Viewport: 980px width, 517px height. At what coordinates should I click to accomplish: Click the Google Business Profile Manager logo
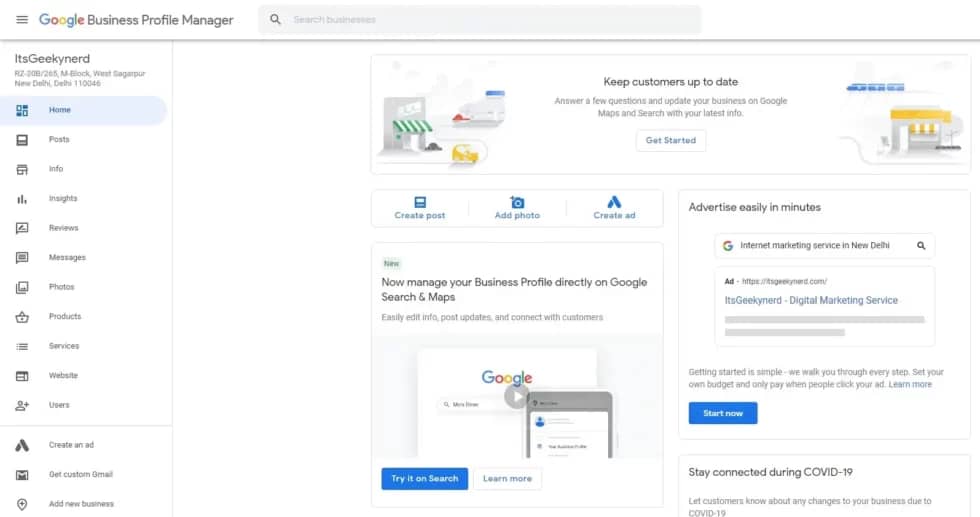point(136,20)
